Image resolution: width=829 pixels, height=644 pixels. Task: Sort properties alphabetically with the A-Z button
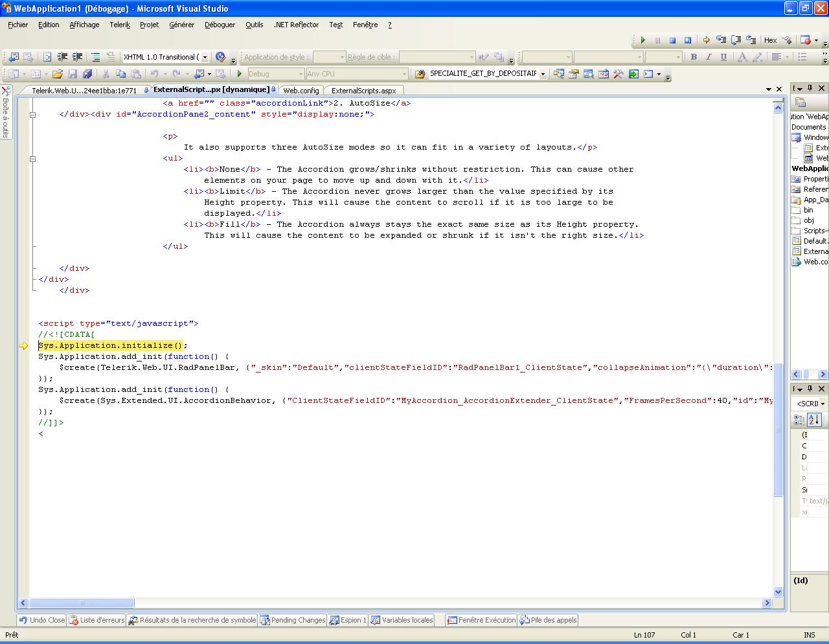click(x=814, y=420)
